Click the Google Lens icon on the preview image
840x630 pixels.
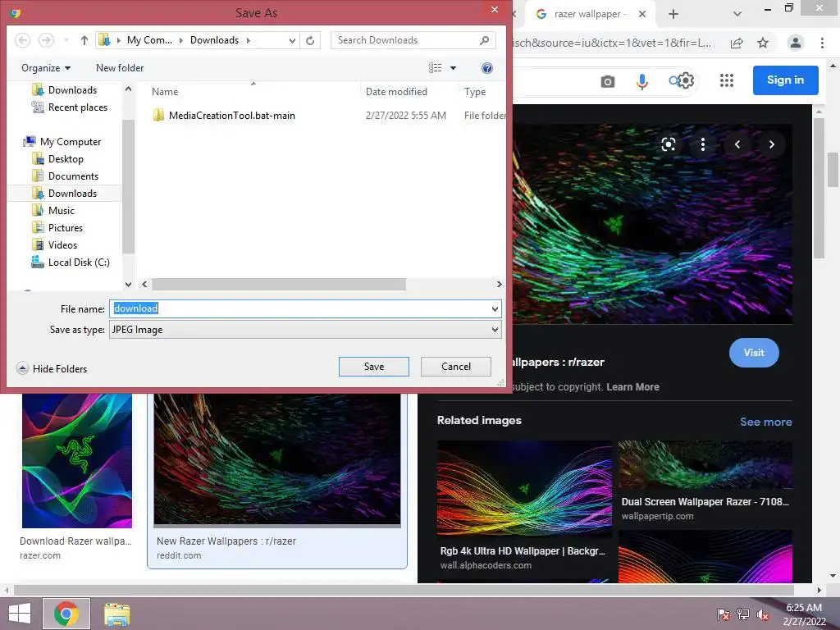tap(668, 144)
